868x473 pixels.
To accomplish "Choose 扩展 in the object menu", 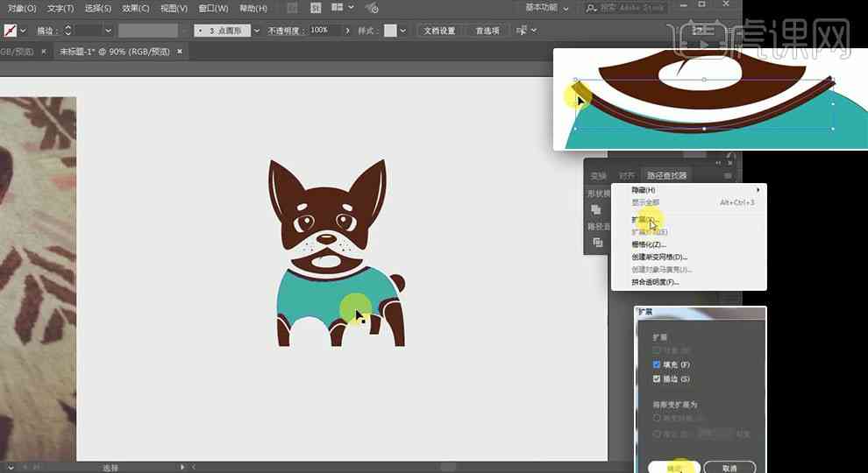I will 689,220.
